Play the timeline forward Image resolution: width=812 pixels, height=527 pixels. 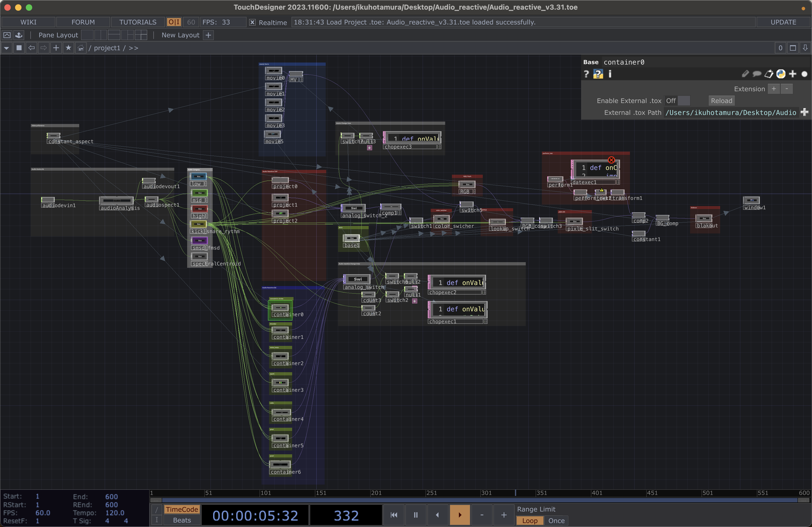click(x=459, y=515)
